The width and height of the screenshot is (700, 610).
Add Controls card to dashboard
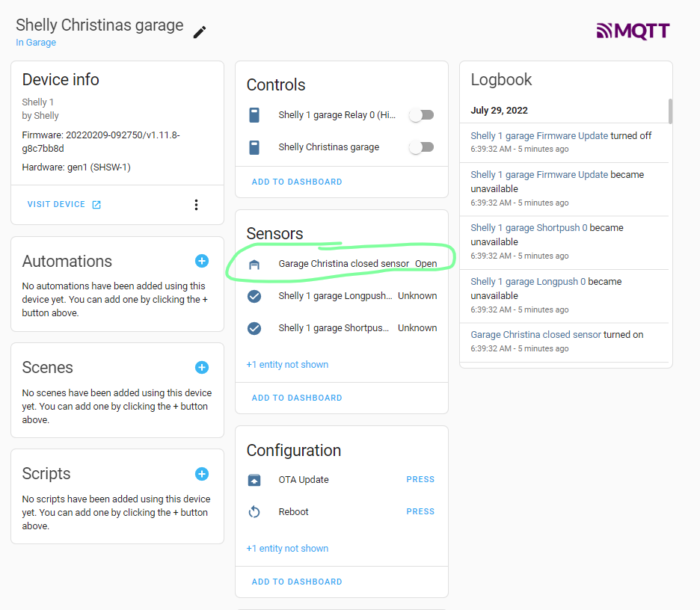click(x=297, y=182)
